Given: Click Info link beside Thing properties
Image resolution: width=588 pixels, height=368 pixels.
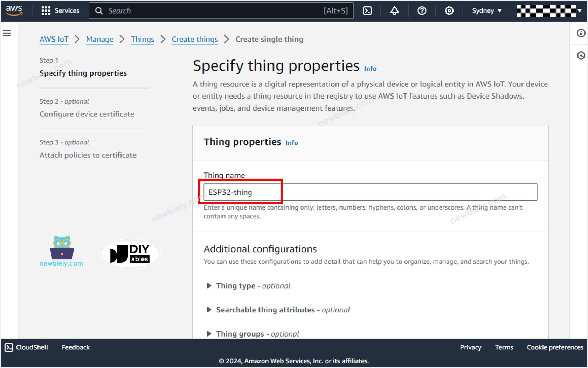Looking at the screenshot, I should click(291, 143).
